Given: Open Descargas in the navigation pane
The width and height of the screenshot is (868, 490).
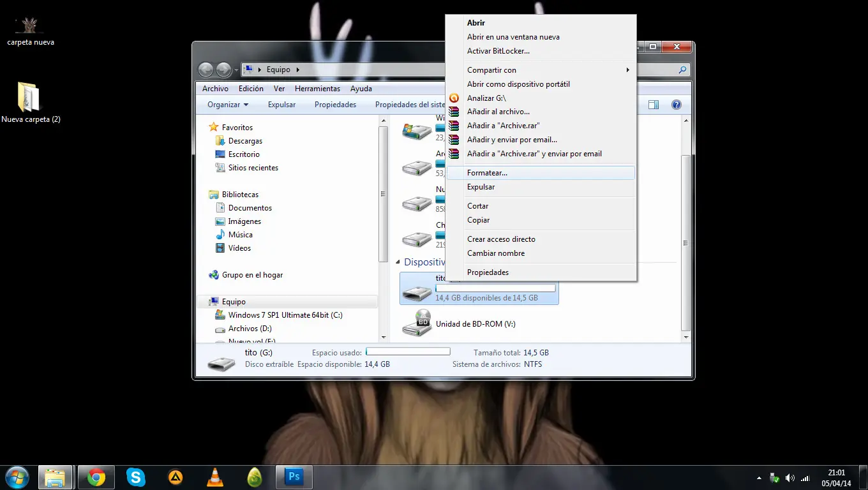Looking at the screenshot, I should [245, 141].
